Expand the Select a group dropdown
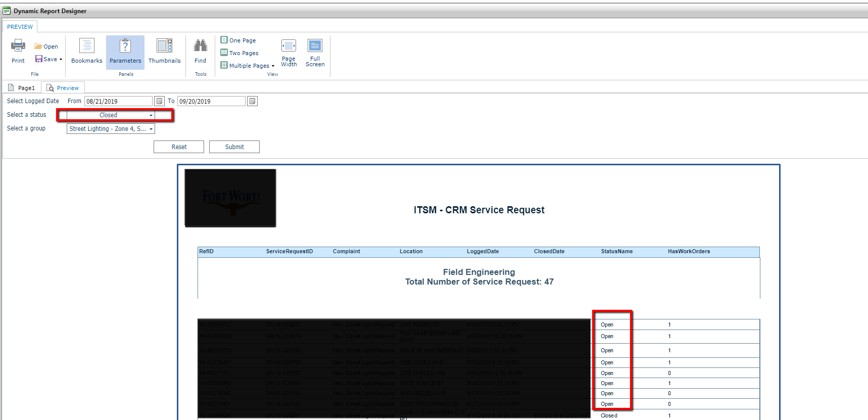This screenshot has height=420, width=868. tap(151, 129)
